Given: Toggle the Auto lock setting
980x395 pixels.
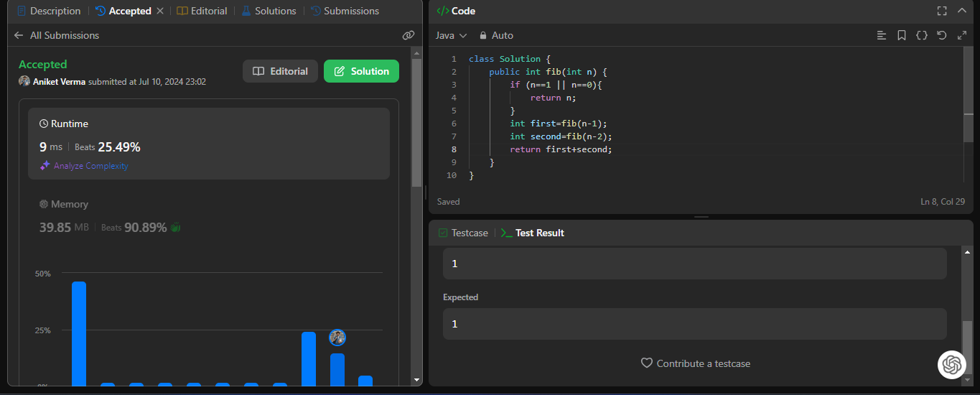Looking at the screenshot, I should click(x=496, y=35).
